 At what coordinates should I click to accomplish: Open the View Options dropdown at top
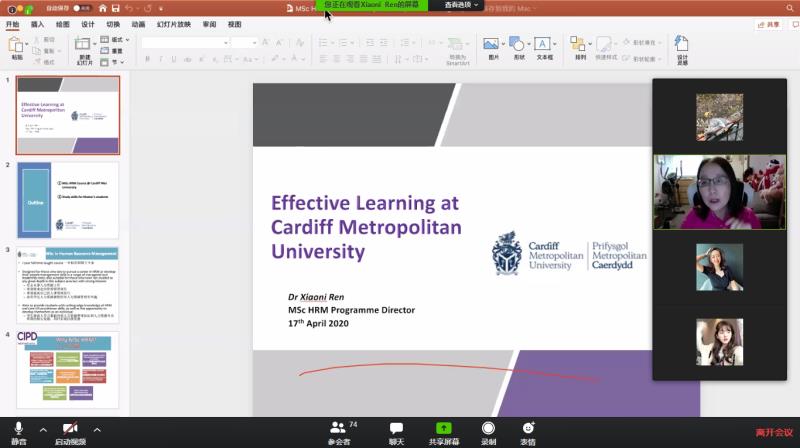461,5
